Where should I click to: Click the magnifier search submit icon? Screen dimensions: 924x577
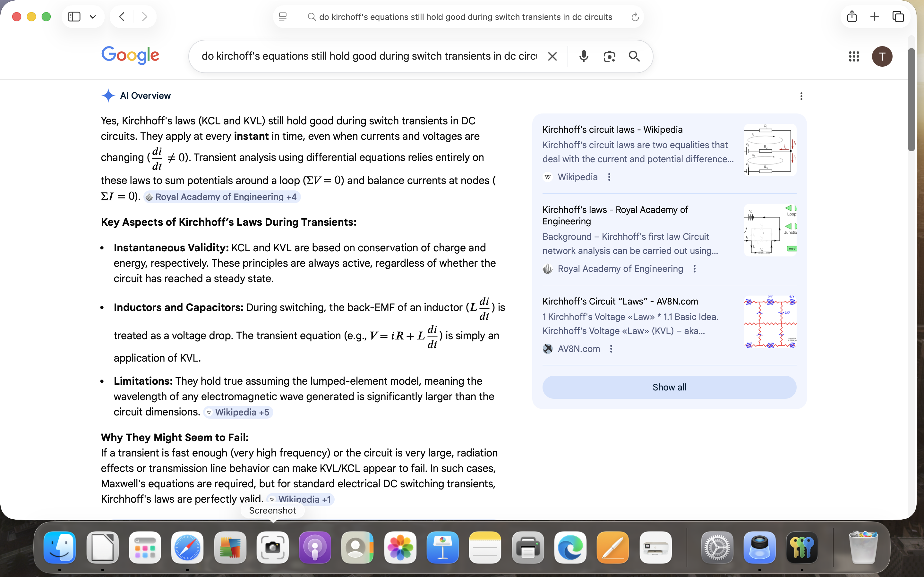[634, 56]
